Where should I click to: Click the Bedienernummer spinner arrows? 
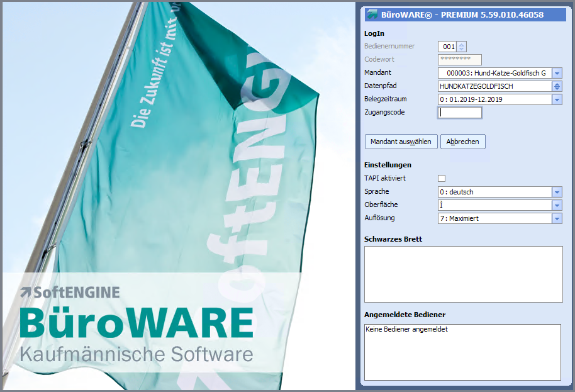coord(462,47)
